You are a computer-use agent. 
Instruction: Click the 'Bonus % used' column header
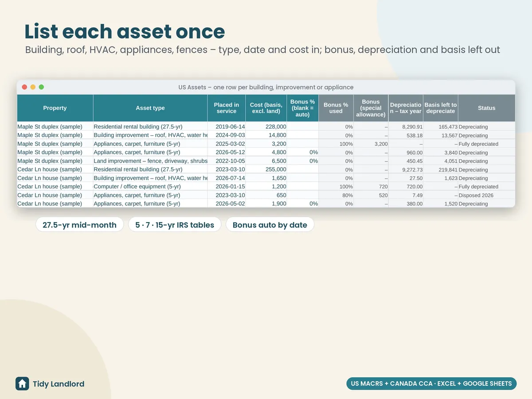(x=336, y=108)
